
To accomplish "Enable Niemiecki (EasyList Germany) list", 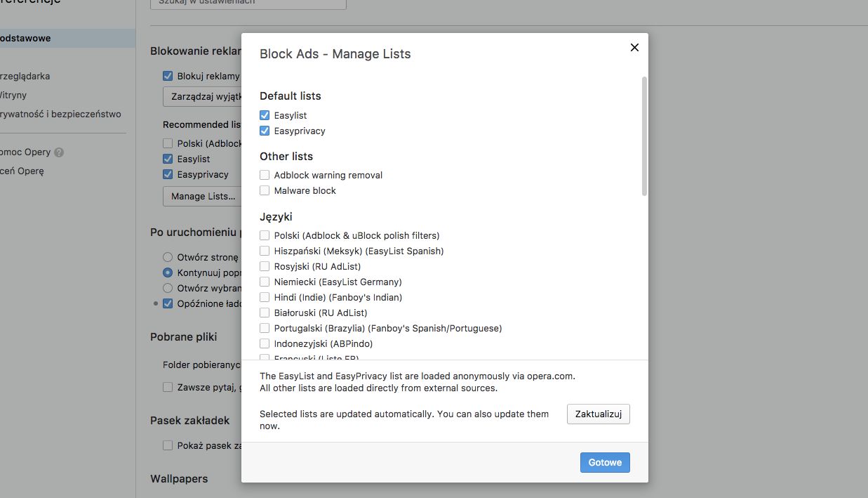I will pos(265,282).
